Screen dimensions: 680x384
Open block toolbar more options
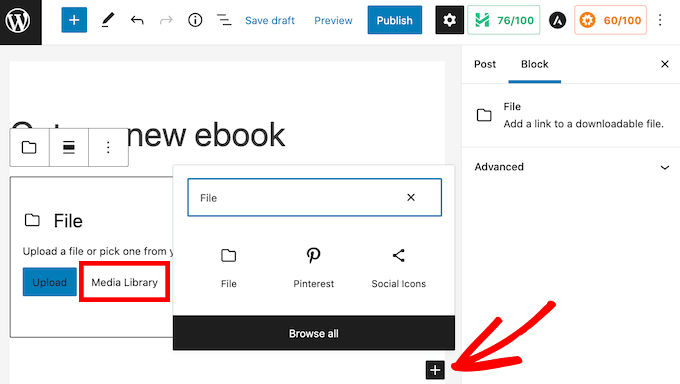[108, 148]
